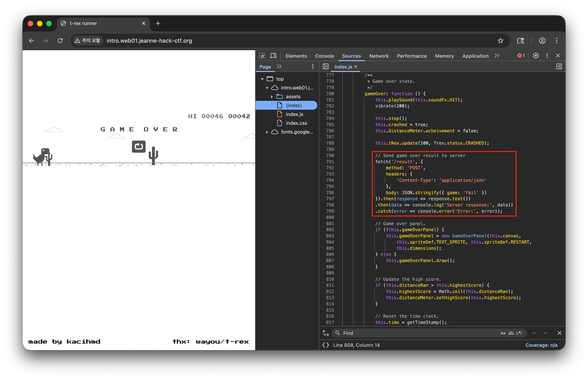This screenshot has width=588, height=380.
Task: Reload the page
Action: coord(60,41)
